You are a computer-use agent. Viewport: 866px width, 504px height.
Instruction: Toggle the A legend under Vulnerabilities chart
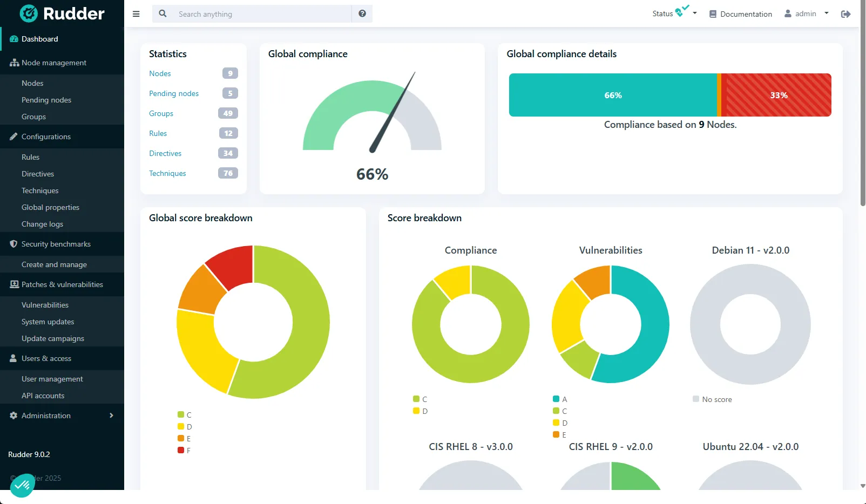click(x=560, y=399)
